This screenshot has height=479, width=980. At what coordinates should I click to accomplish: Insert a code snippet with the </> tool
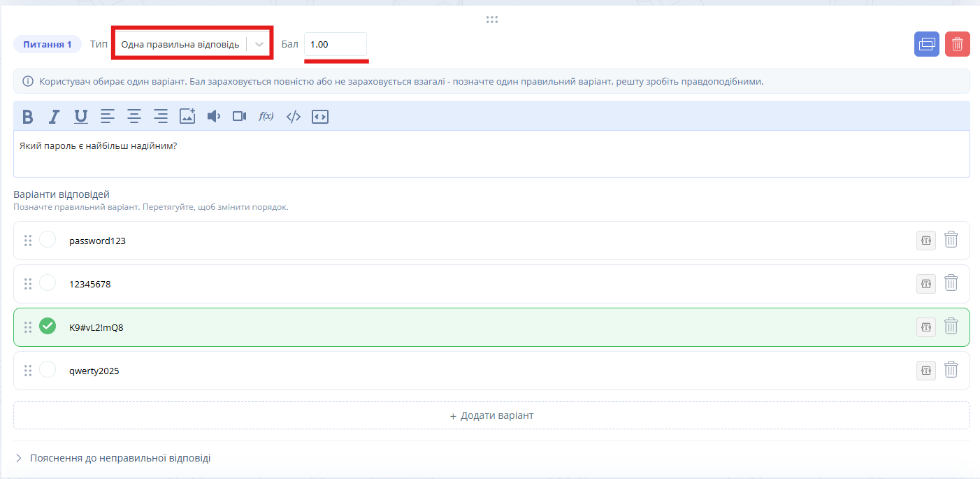[294, 116]
